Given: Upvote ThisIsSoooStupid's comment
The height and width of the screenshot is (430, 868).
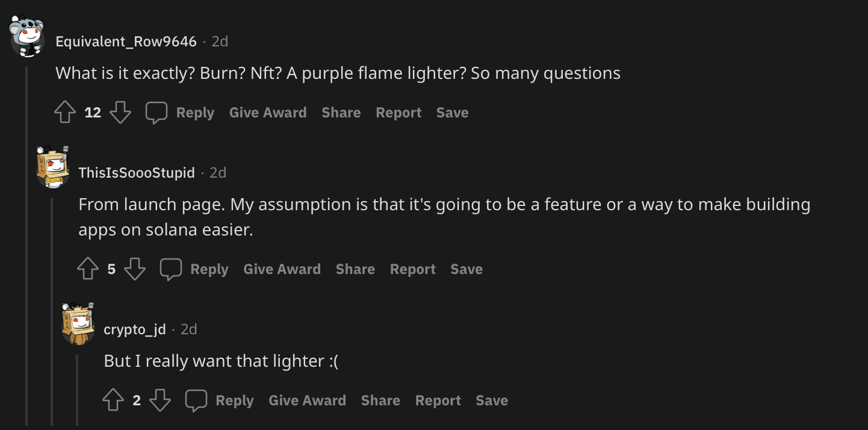Looking at the screenshot, I should pos(88,269).
